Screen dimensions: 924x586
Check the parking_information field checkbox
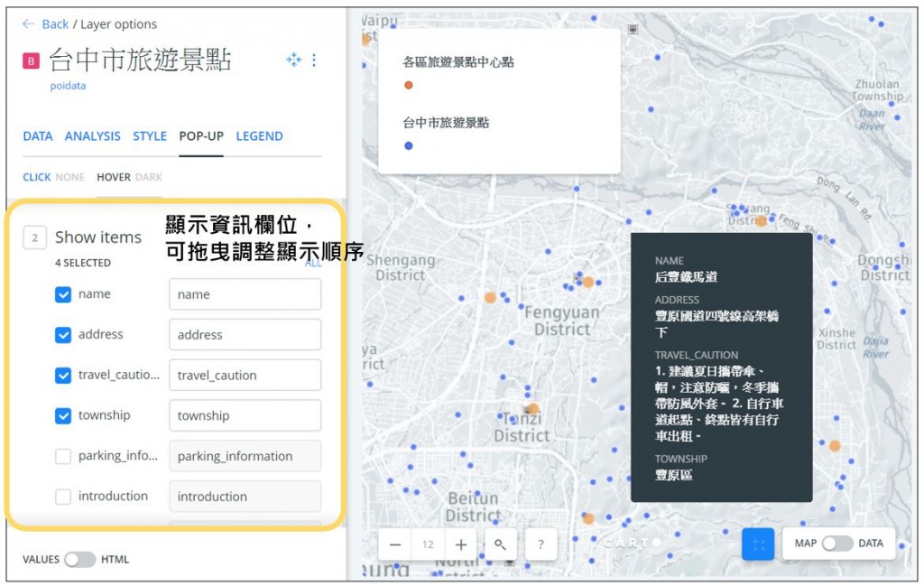[x=63, y=456]
